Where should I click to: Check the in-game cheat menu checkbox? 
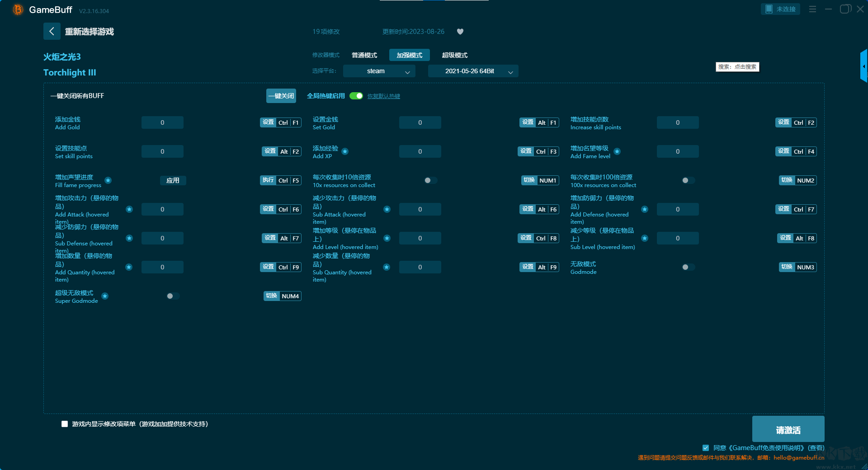click(x=65, y=424)
